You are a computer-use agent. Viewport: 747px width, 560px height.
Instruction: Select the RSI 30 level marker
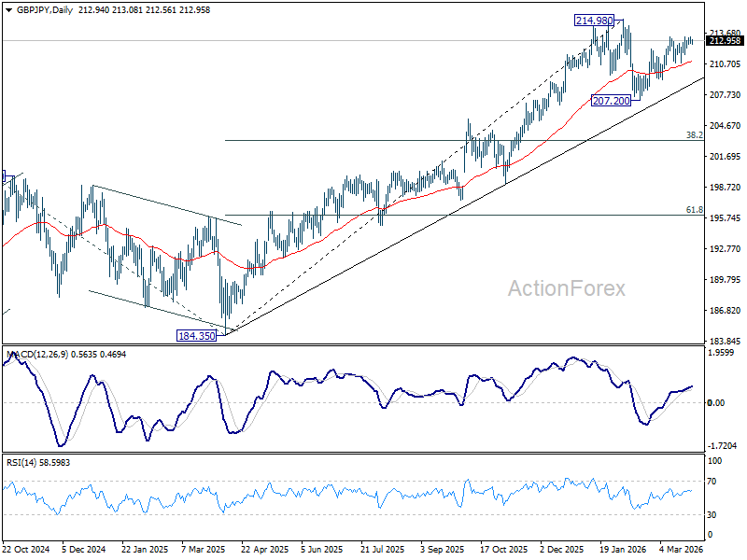pos(712,515)
